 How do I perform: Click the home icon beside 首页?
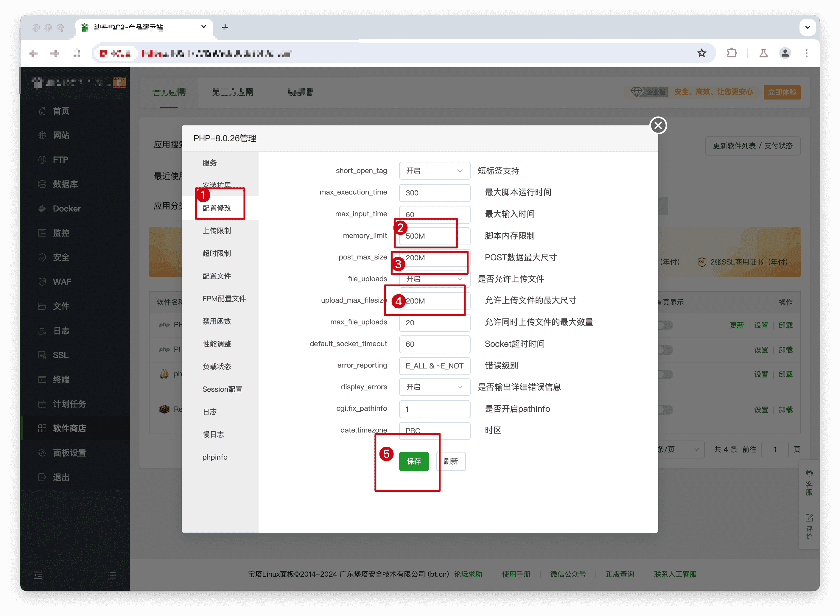(x=43, y=111)
